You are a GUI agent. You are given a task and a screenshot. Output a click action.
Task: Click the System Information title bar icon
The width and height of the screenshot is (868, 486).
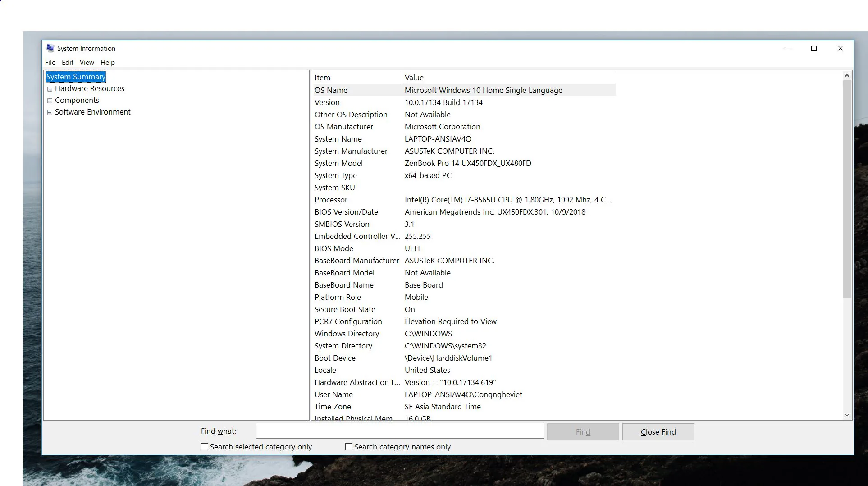(x=50, y=48)
